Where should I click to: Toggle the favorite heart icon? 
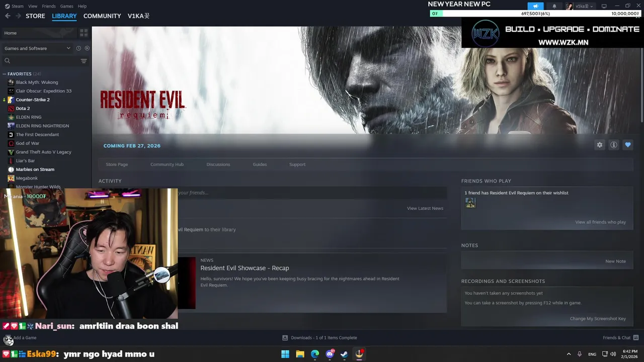tap(628, 145)
